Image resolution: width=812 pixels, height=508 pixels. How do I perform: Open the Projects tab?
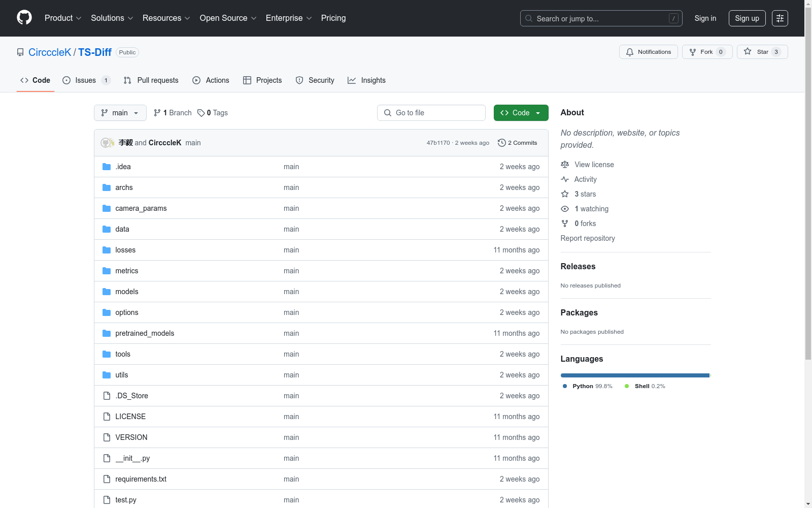click(262, 80)
